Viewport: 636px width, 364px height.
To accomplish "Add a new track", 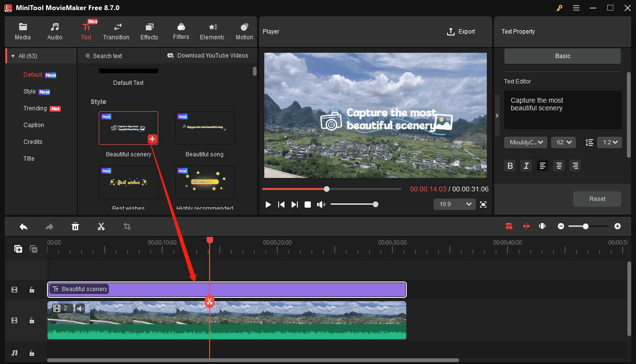I will click(18, 249).
